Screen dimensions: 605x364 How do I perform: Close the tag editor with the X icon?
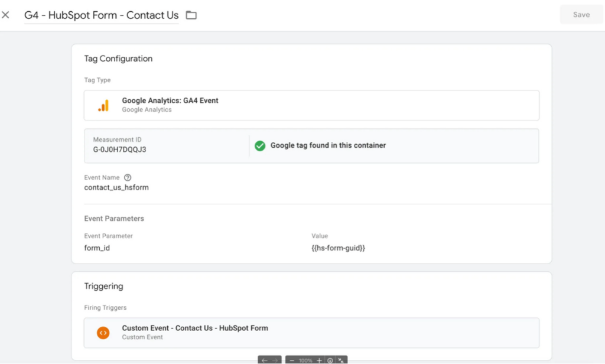click(x=6, y=15)
